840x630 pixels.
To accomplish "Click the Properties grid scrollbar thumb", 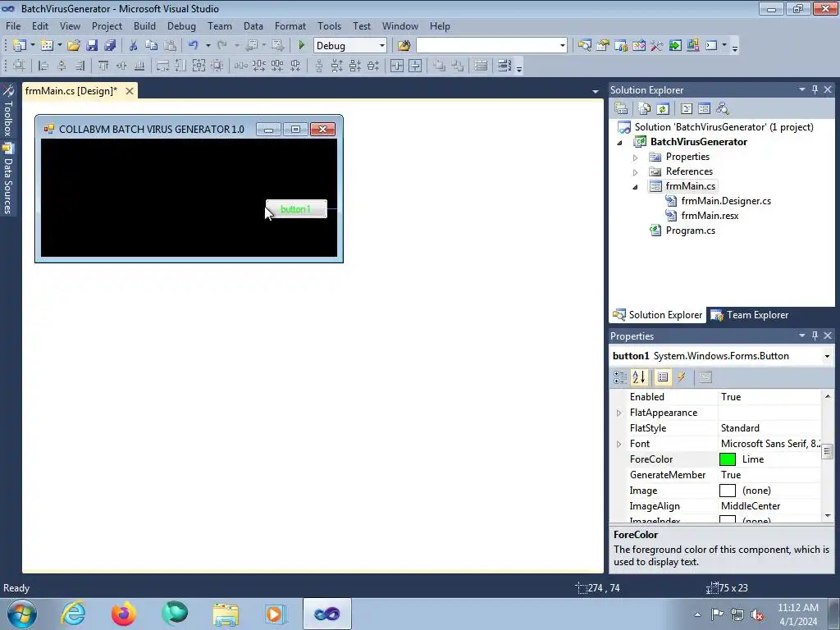I will coord(827,451).
